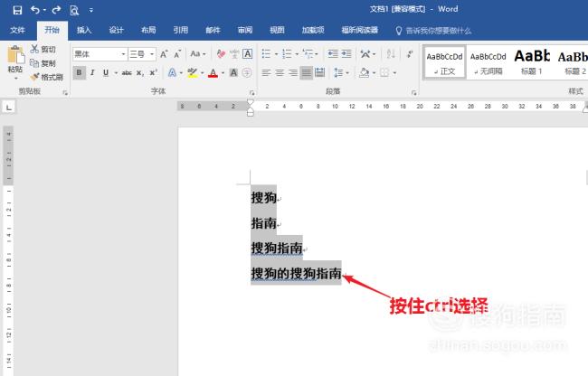This screenshot has height=376, width=588.
Task: Open the font color dropdown arrow
Action: click(223, 73)
